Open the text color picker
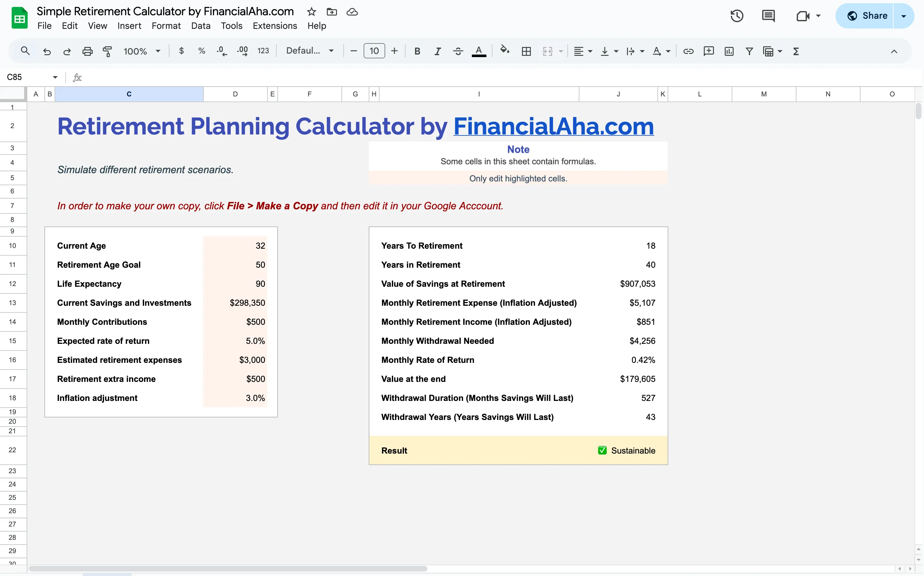The image size is (924, 576). click(x=478, y=51)
